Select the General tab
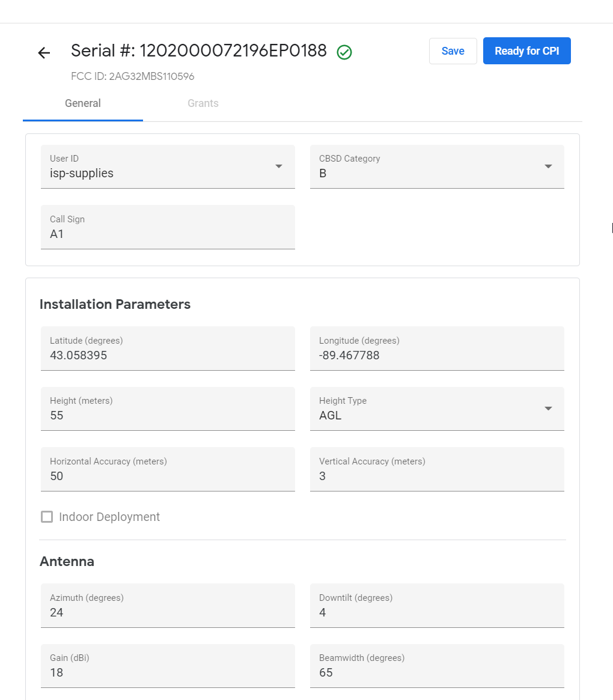613x700 pixels. pos(83,103)
